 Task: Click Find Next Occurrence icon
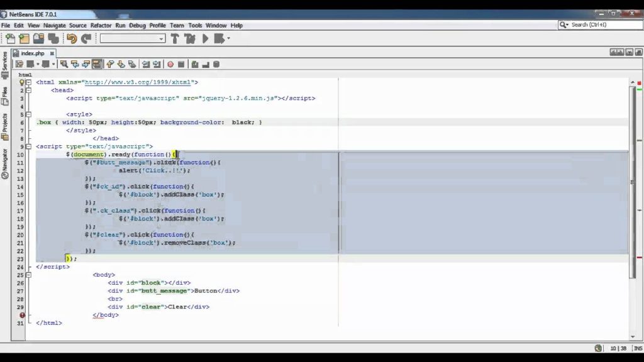[86, 64]
